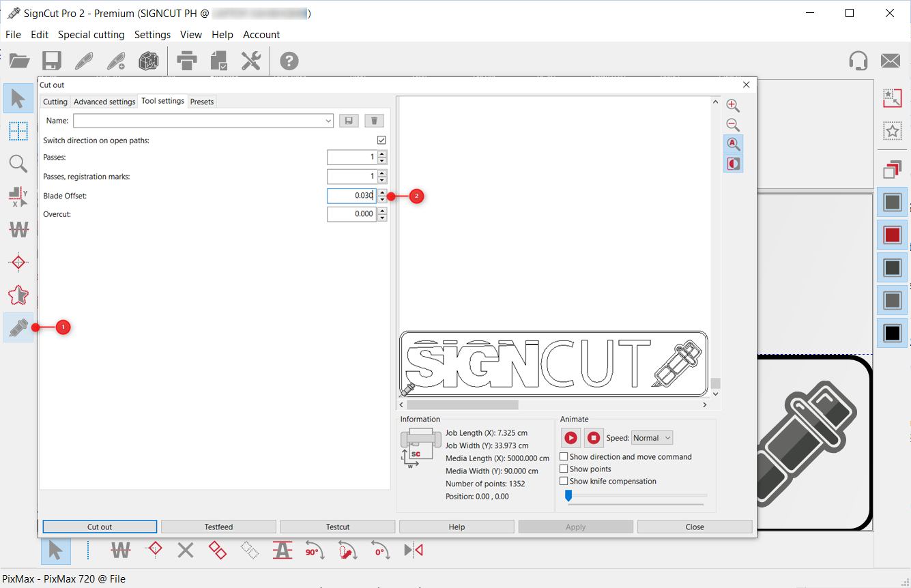This screenshot has height=588, width=911.
Task: Open the Name preset dropdown
Action: pyautogui.click(x=328, y=121)
